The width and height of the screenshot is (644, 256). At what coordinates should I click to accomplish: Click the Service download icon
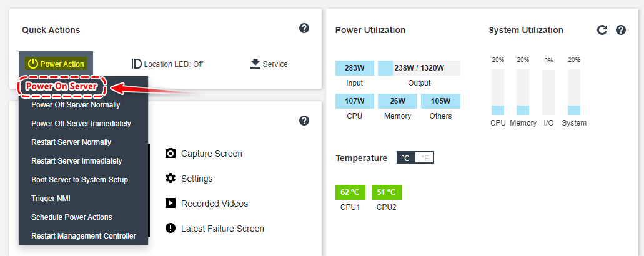(255, 64)
